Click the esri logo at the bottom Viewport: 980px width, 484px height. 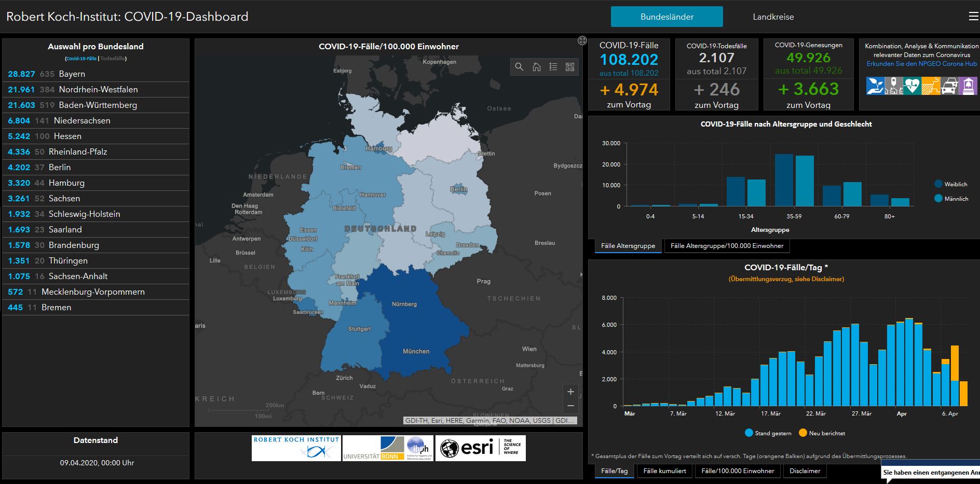point(480,447)
